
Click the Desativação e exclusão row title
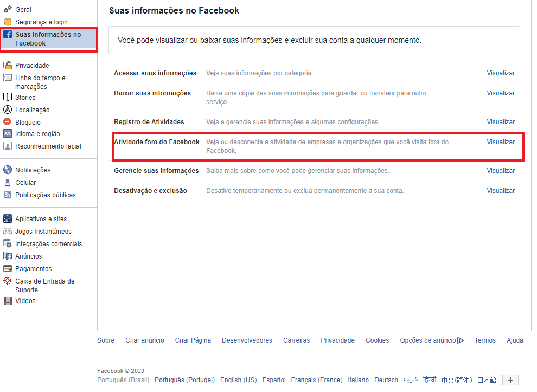150,191
